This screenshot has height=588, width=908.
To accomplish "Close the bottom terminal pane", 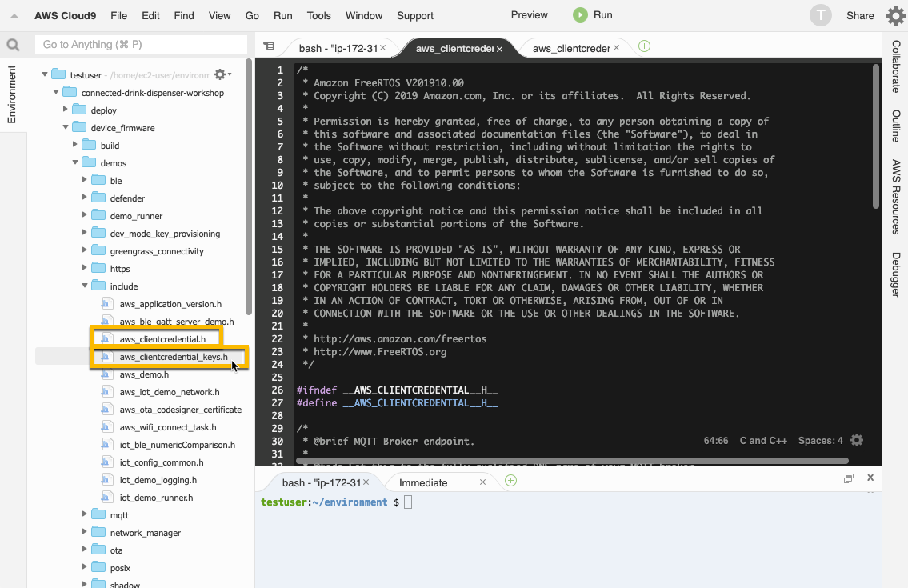I will point(870,478).
